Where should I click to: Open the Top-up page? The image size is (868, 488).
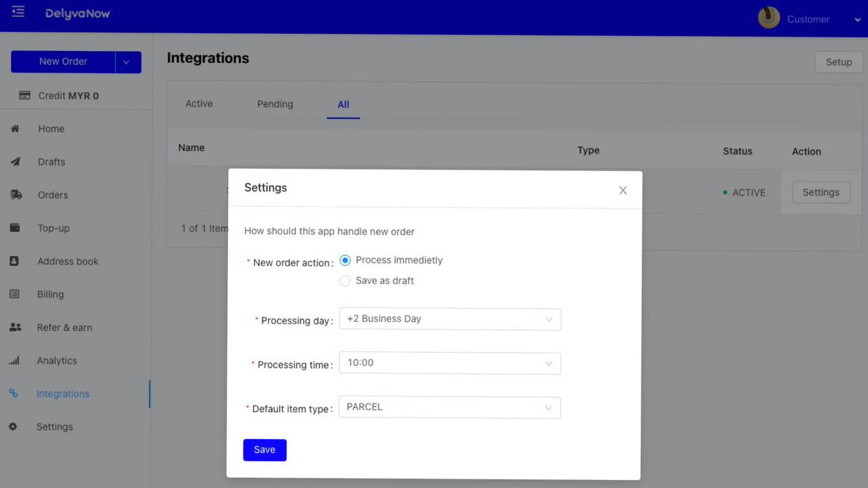(x=54, y=228)
